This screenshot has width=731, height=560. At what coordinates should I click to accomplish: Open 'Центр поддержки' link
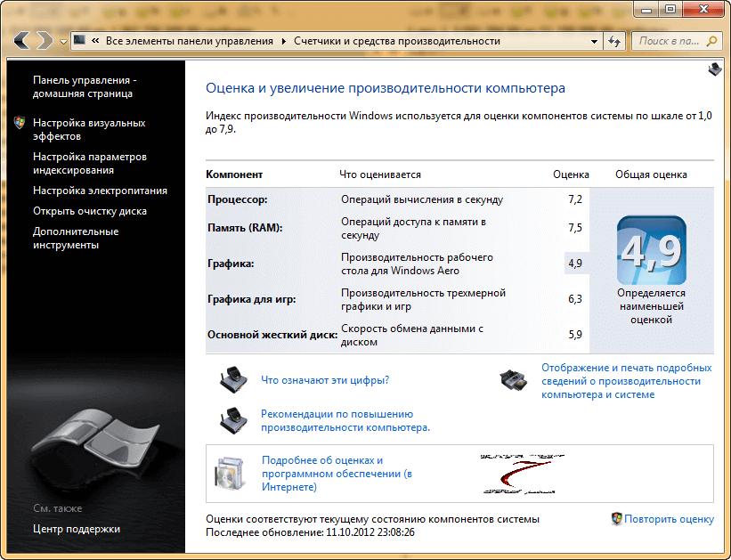[x=77, y=529]
